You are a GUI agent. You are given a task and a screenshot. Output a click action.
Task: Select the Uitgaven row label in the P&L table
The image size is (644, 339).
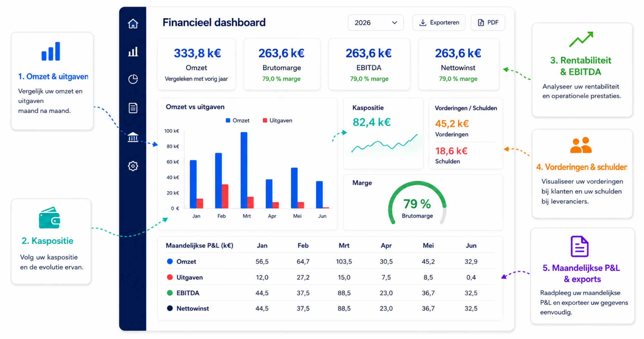pyautogui.click(x=190, y=277)
